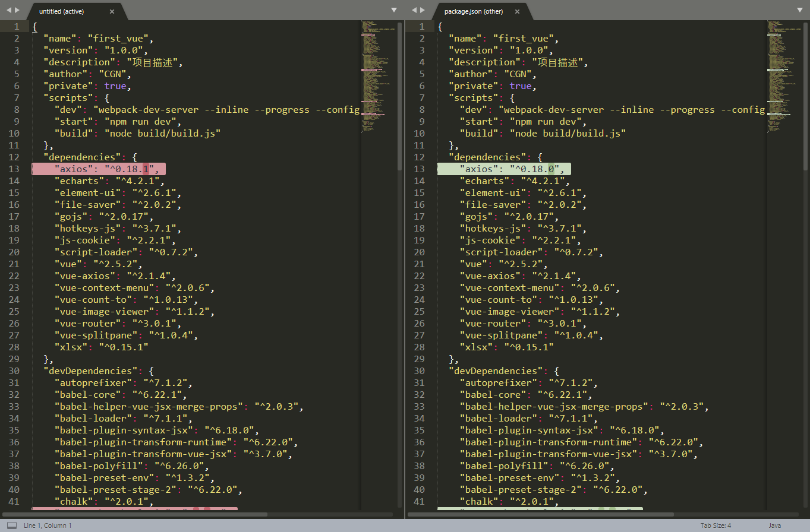This screenshot has height=532, width=810.
Task: Click "babel-core" entry in right pane
Action: [526, 395]
